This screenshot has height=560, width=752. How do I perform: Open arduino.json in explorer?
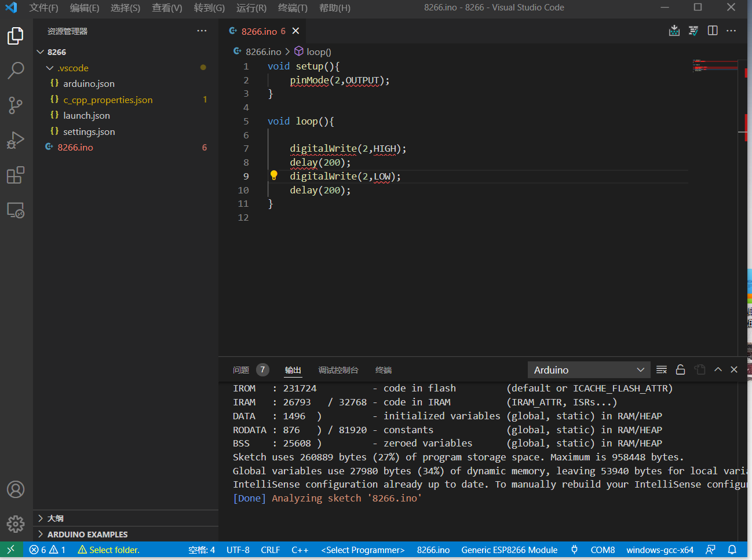click(x=126, y=83)
